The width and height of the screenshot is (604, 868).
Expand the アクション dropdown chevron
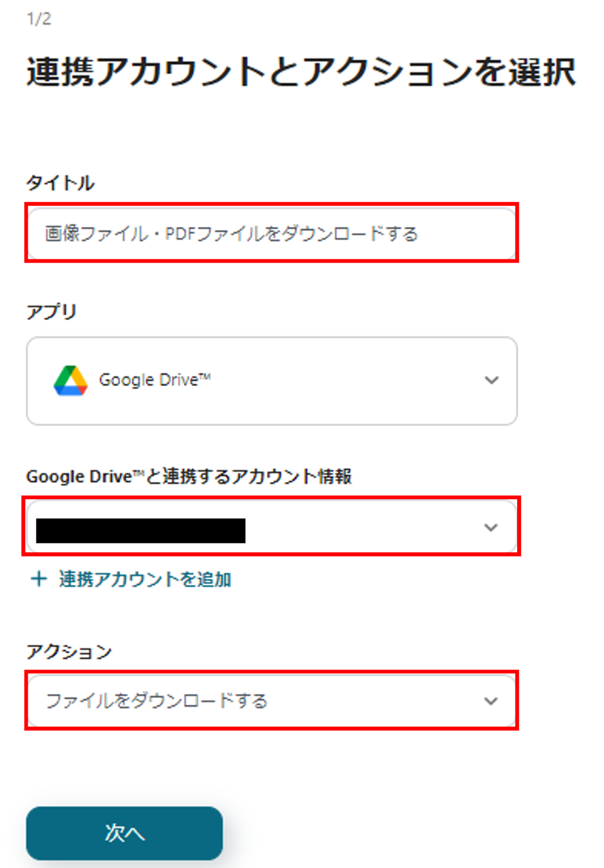point(491,701)
